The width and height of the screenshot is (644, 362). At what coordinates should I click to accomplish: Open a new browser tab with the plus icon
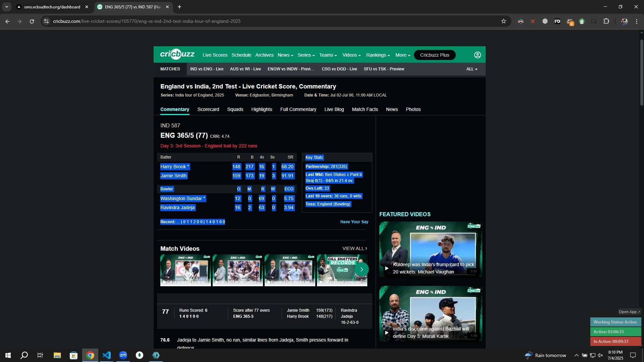pos(179,7)
